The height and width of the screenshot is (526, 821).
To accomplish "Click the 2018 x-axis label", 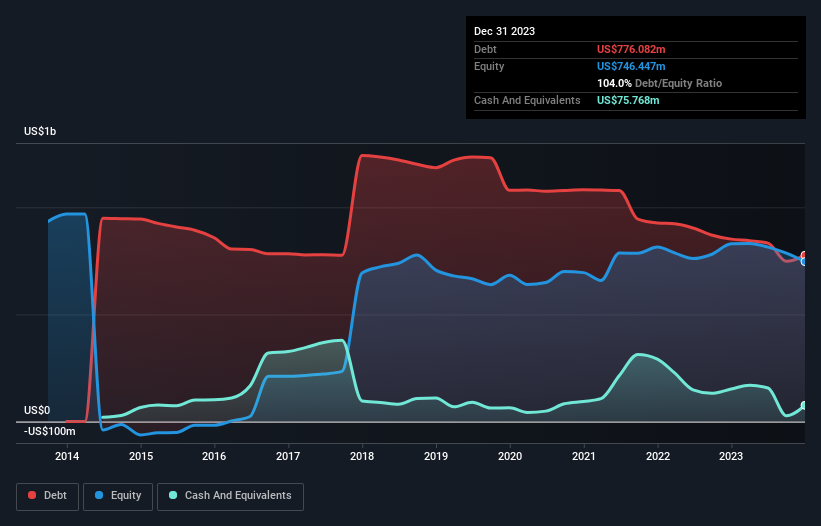I will (x=362, y=456).
